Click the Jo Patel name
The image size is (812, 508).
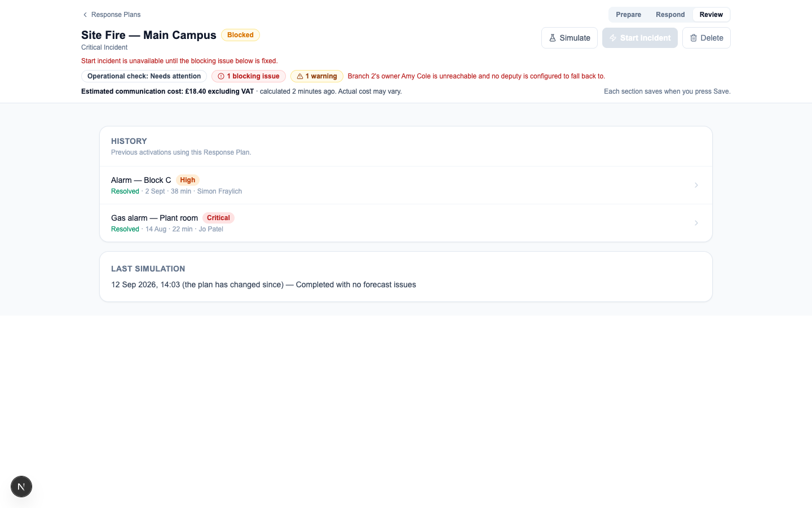coord(211,229)
